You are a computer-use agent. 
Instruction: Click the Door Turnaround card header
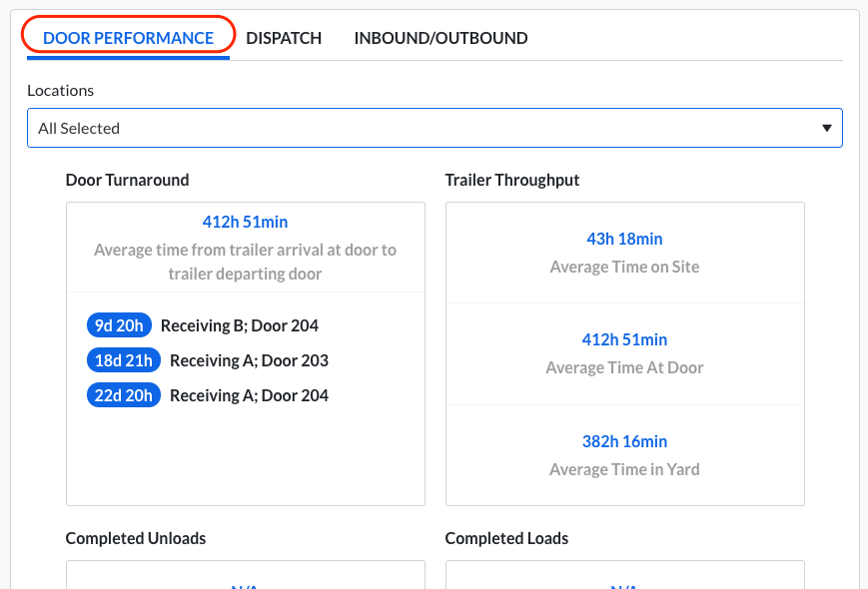coord(127,180)
